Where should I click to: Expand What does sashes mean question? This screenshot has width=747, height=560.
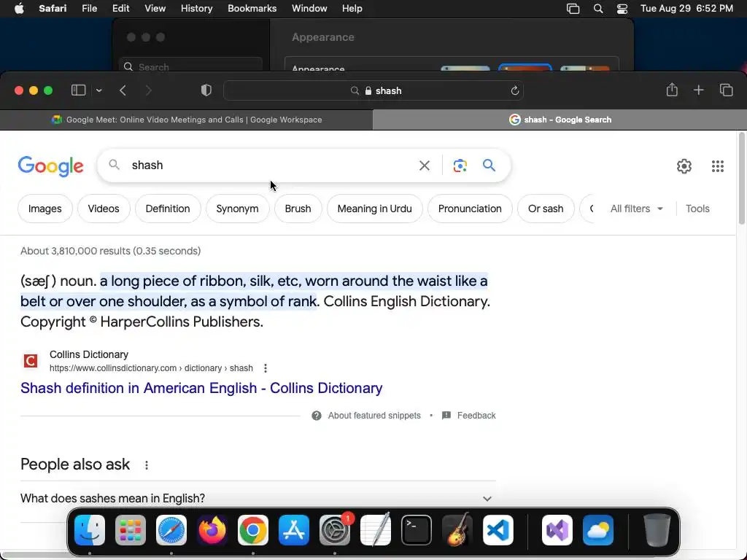tap(258, 499)
